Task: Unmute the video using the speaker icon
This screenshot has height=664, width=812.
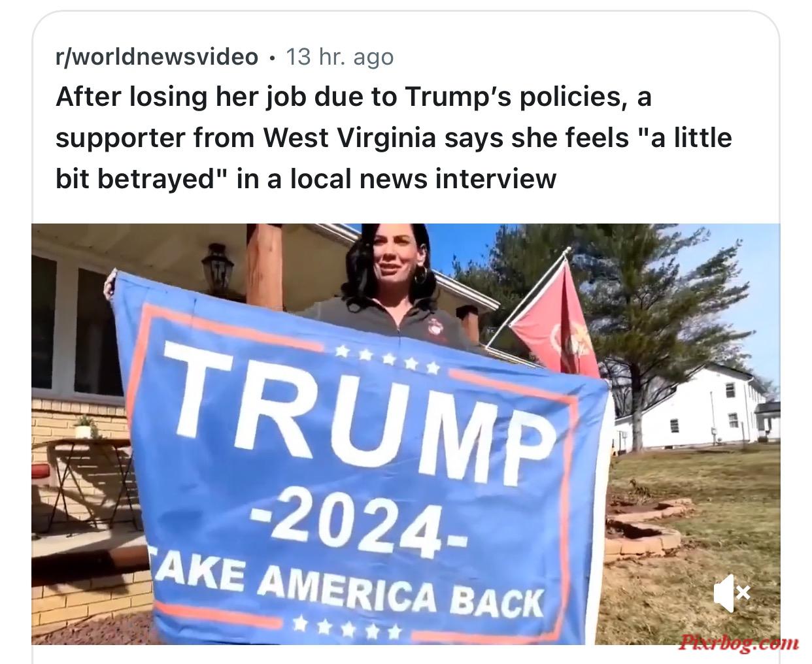Action: point(731,595)
